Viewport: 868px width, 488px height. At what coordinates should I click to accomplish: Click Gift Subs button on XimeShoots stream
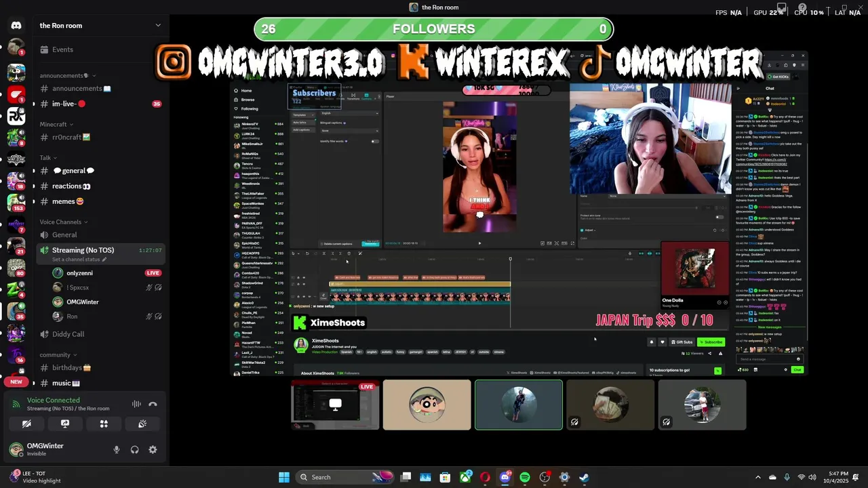coord(682,342)
